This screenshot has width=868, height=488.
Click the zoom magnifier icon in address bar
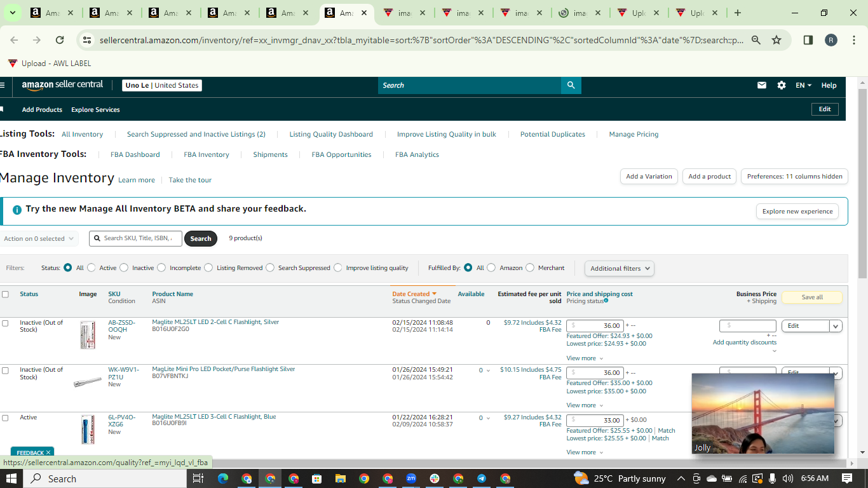(756, 40)
